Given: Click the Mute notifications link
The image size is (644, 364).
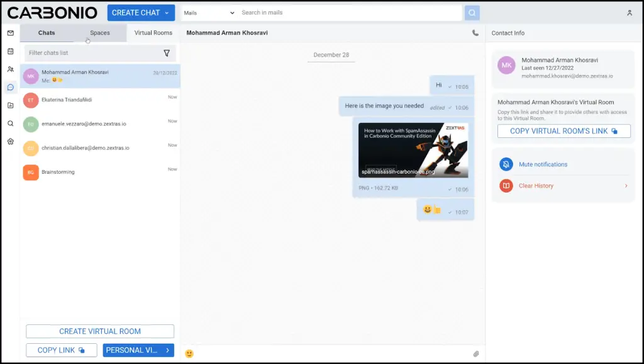Looking at the screenshot, I should click(543, 164).
